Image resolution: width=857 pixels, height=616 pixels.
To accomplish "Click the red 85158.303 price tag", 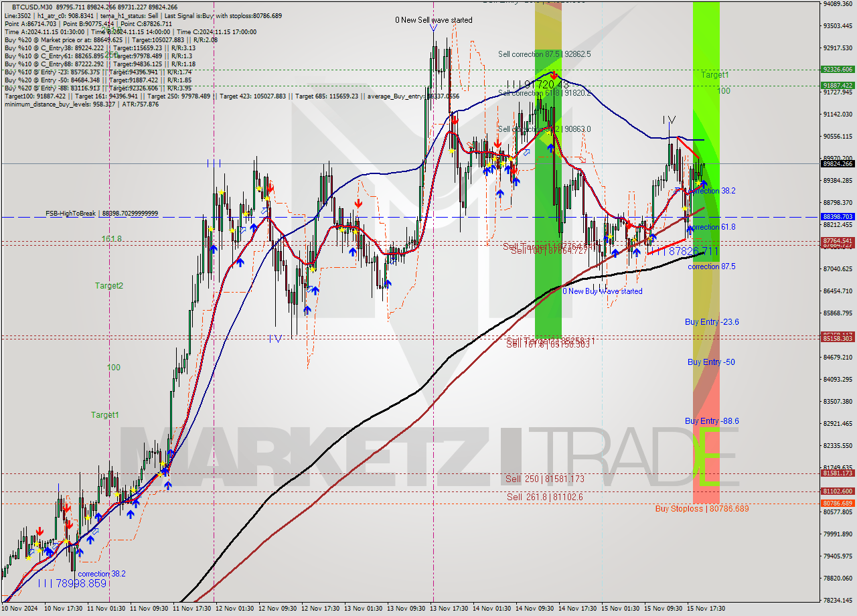I will click(x=838, y=339).
